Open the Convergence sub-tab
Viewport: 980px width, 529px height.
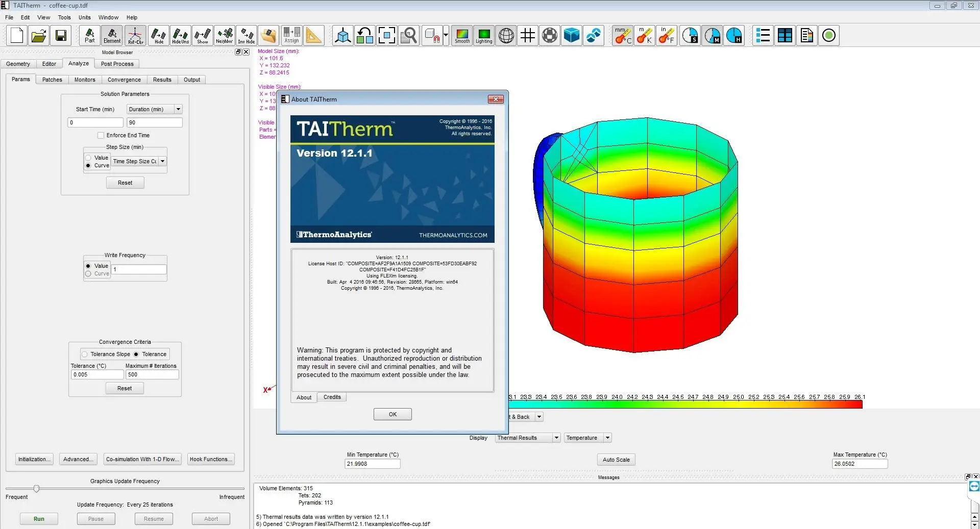[124, 80]
